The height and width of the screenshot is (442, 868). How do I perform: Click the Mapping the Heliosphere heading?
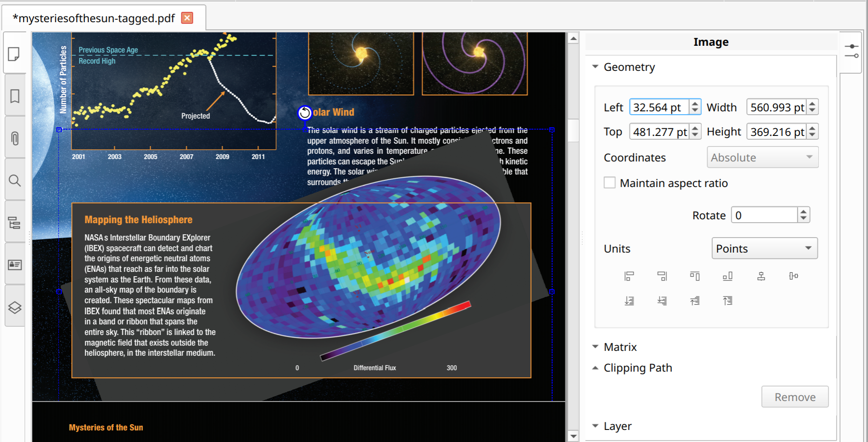coord(138,220)
